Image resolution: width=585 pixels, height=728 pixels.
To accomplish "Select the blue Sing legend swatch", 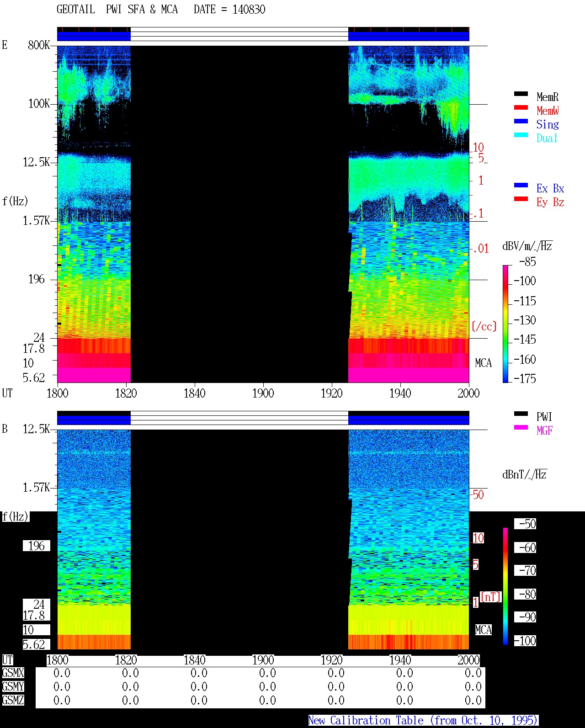I will pos(521,121).
